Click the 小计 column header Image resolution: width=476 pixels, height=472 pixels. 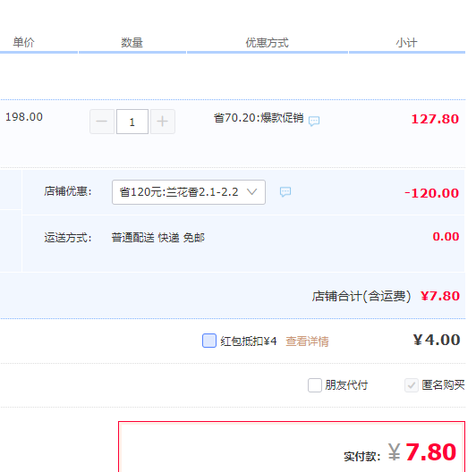pos(406,43)
